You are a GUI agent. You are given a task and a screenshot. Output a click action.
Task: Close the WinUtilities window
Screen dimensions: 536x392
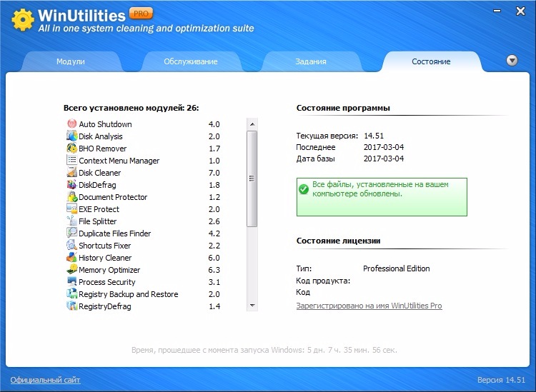[x=520, y=11]
